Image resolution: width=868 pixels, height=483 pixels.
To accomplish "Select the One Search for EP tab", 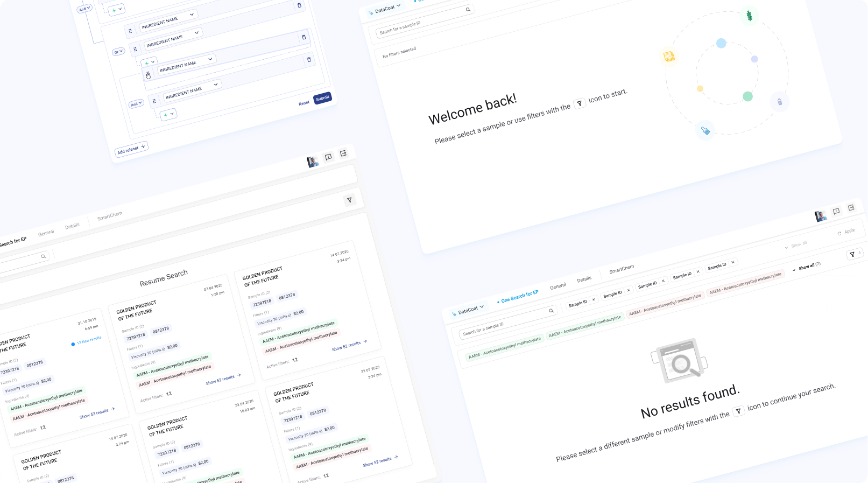I will [519, 296].
